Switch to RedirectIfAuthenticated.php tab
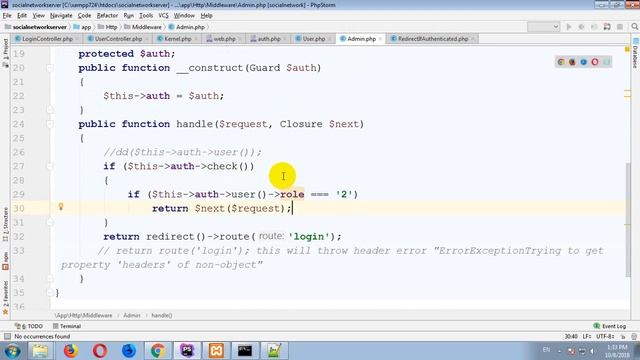The width and height of the screenshot is (640, 360). [x=433, y=39]
